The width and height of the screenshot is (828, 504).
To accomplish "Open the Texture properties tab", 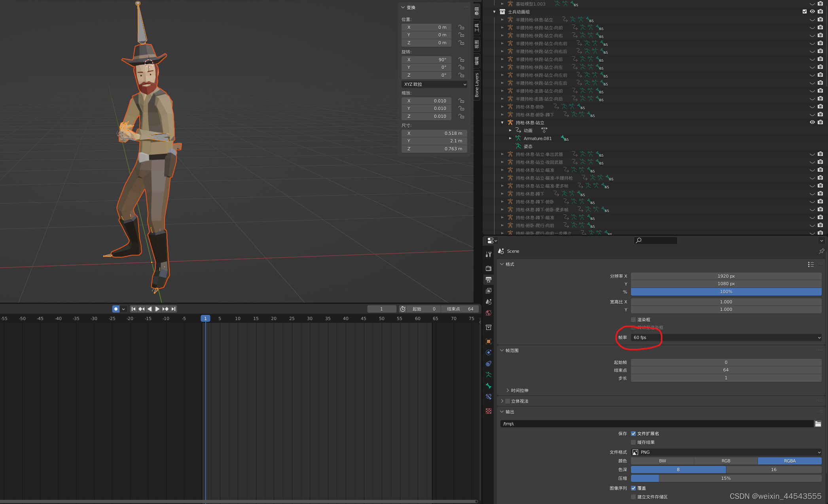I will (x=489, y=411).
